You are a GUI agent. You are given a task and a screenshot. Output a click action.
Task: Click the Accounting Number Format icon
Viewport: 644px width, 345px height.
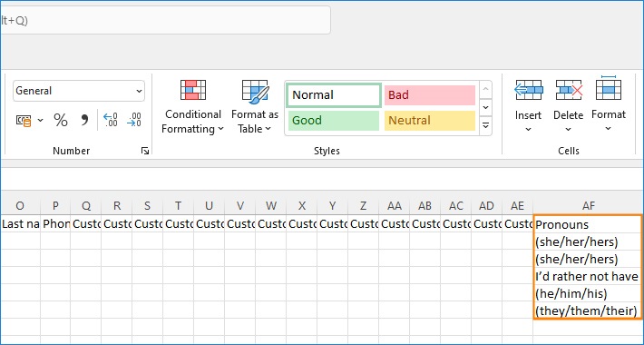point(24,121)
